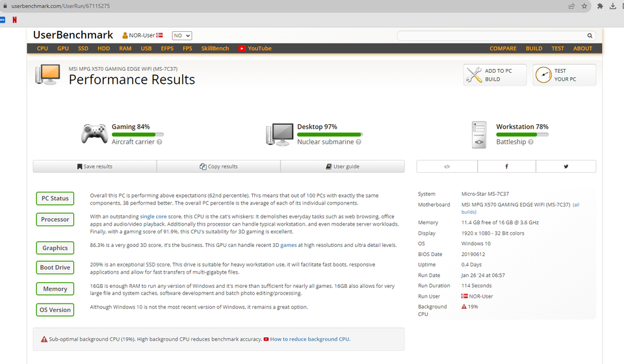Open the EFPS menu
Screen dimensions: 624x364
coord(167,49)
